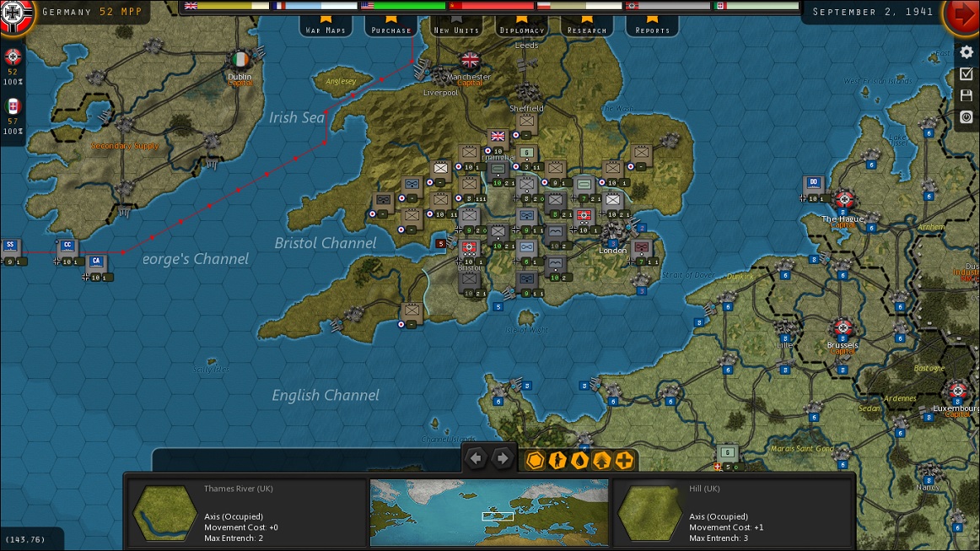Open the War Maps tab
The image size is (980, 551).
point(326,26)
